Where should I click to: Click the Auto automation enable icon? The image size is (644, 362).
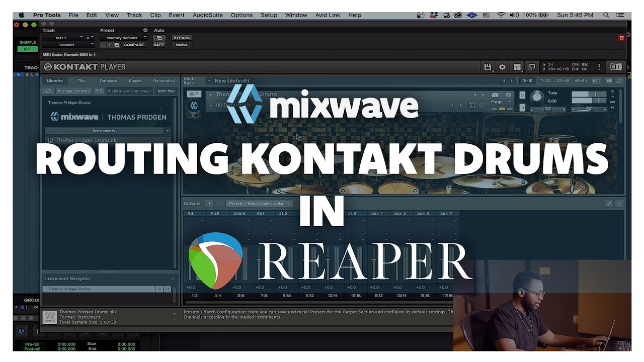point(159,38)
